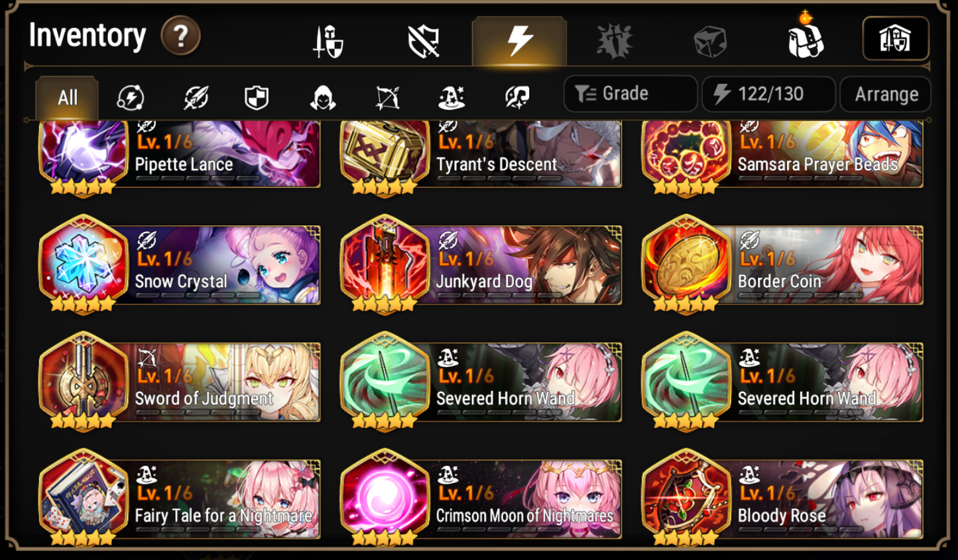Image resolution: width=958 pixels, height=560 pixels.
Task: Switch to the sword and shield equipment tab
Action: (x=328, y=42)
